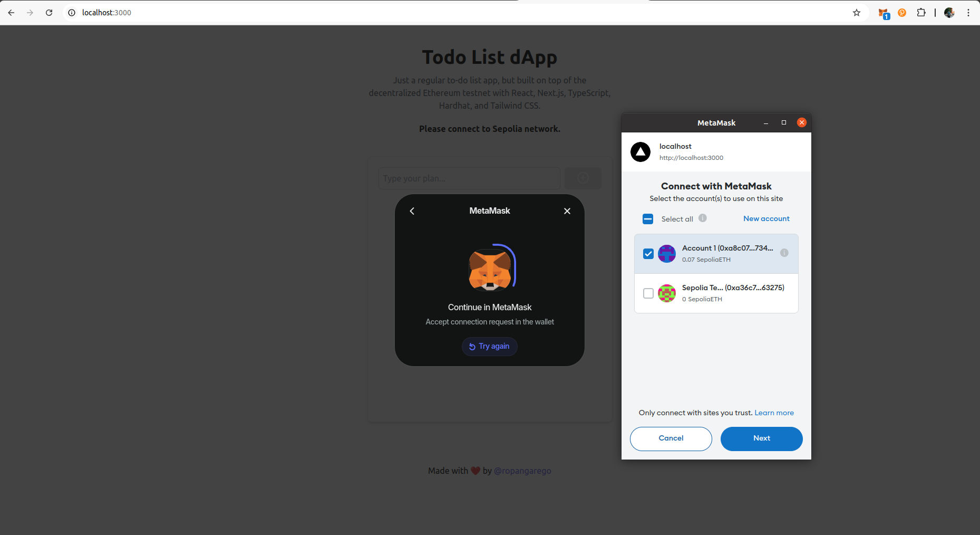Reload the localhost:3000 page
Screen dimensions: 980x535
point(49,13)
